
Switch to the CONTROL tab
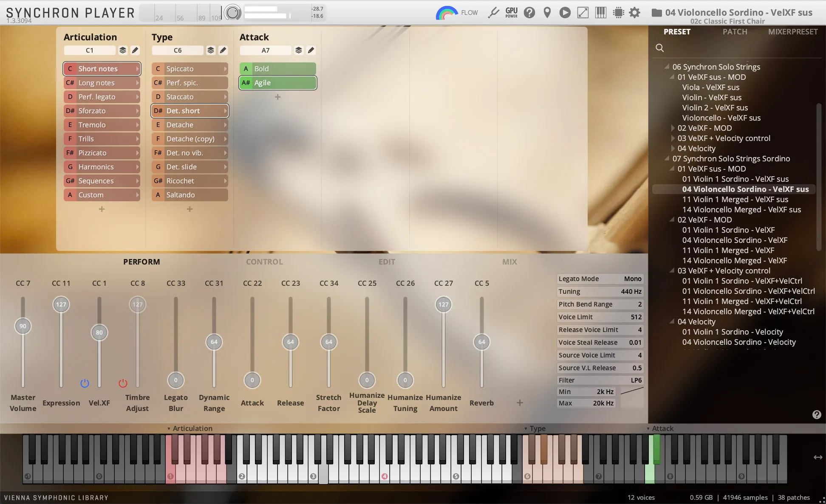(264, 262)
